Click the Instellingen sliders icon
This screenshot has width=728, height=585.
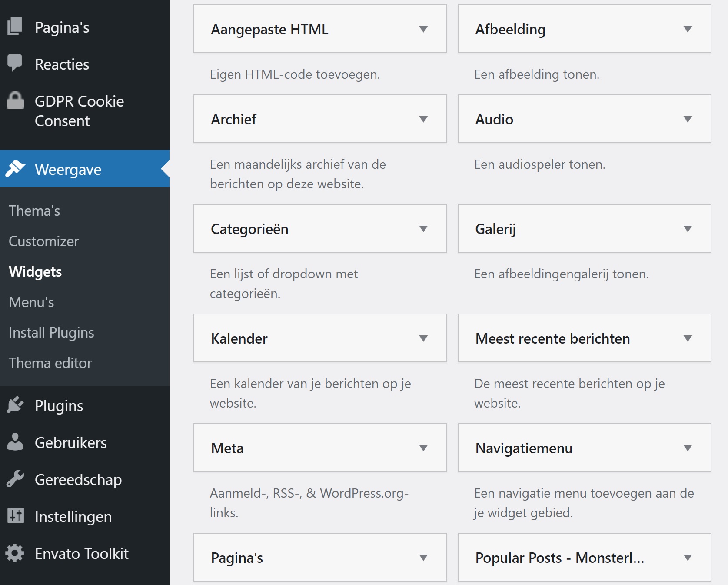[16, 516]
